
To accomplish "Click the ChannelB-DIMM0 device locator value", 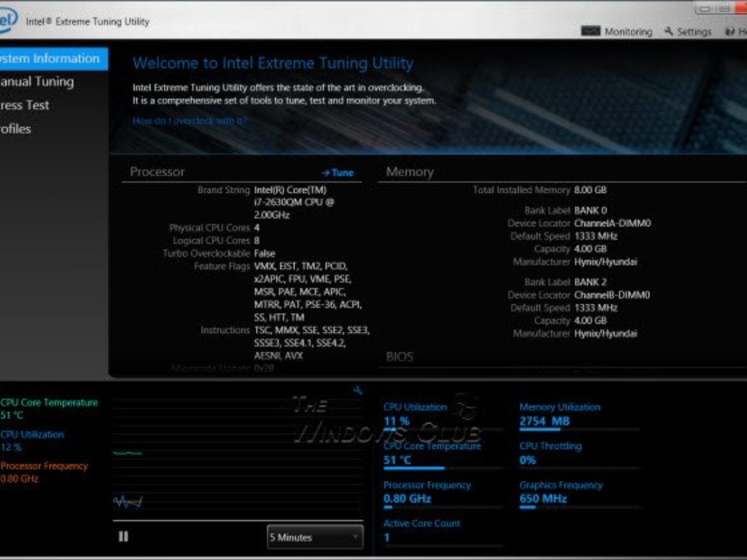I will [612, 295].
